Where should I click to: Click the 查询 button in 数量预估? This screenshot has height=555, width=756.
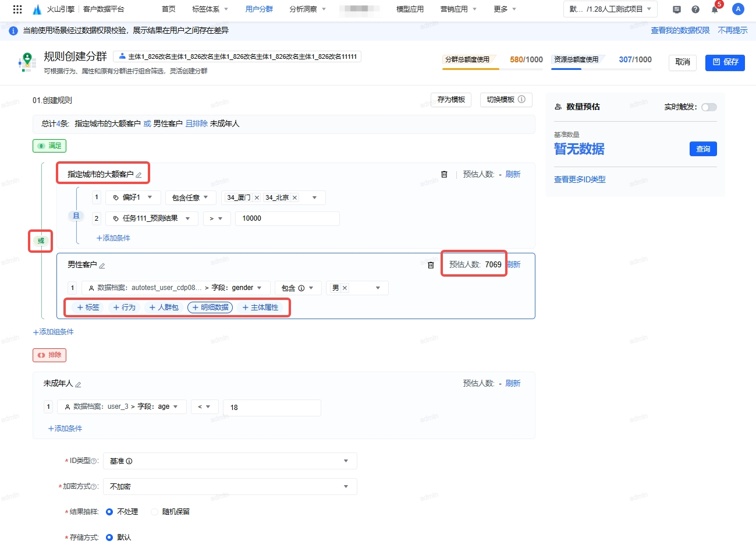click(703, 149)
